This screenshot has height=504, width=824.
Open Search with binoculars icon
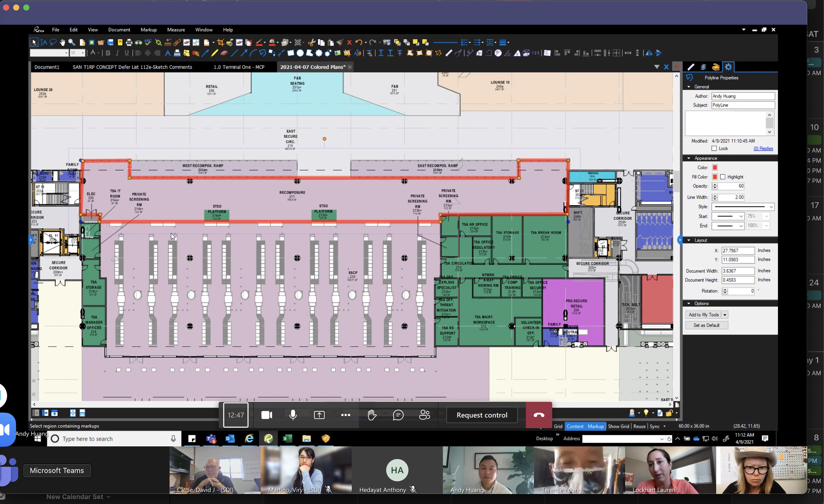(138, 43)
